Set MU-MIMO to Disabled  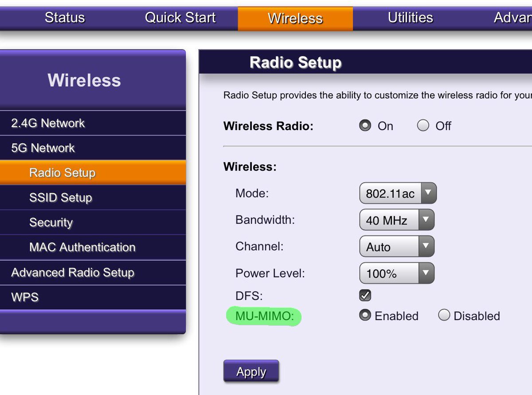coord(444,315)
